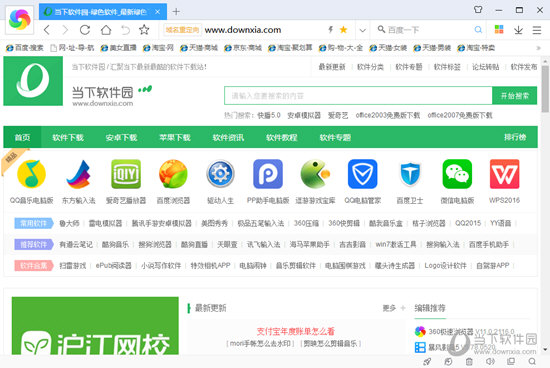Click the 常用软件 blue category tag
Image resolution: width=550 pixels, height=368 pixels.
coord(34,223)
